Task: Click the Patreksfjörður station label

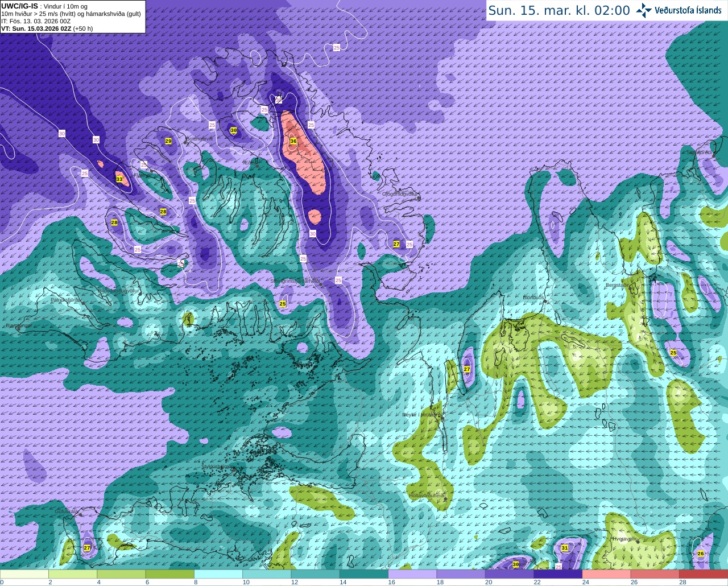Action: point(66,299)
